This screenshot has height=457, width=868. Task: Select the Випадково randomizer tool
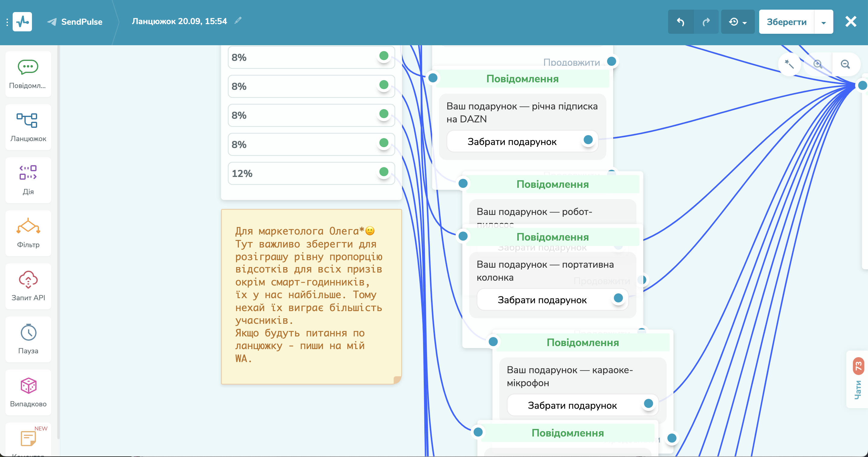(x=28, y=392)
